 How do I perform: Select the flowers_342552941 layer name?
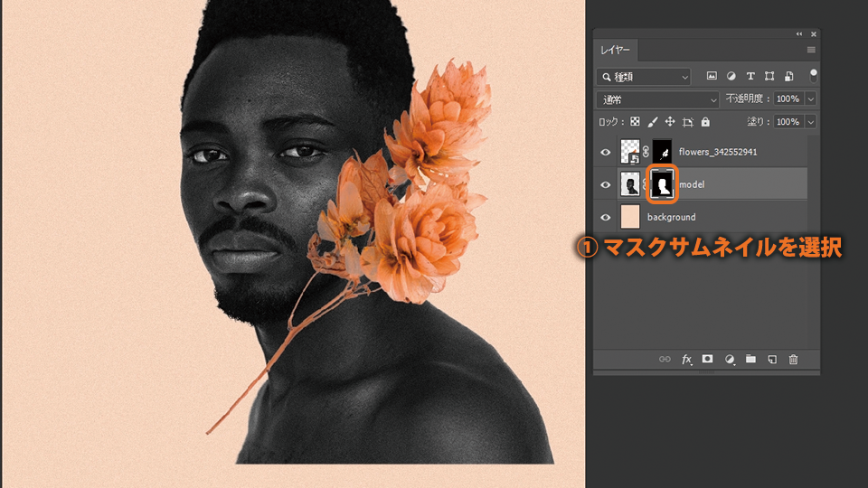(718, 152)
